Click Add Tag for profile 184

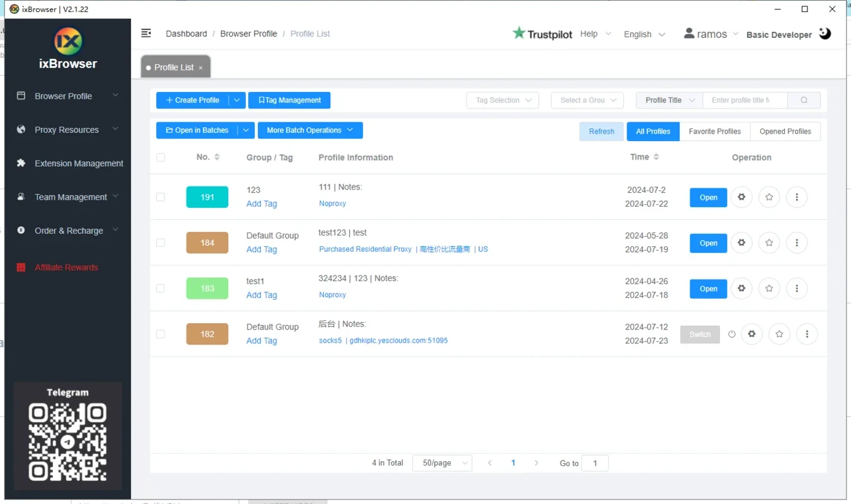click(x=262, y=249)
